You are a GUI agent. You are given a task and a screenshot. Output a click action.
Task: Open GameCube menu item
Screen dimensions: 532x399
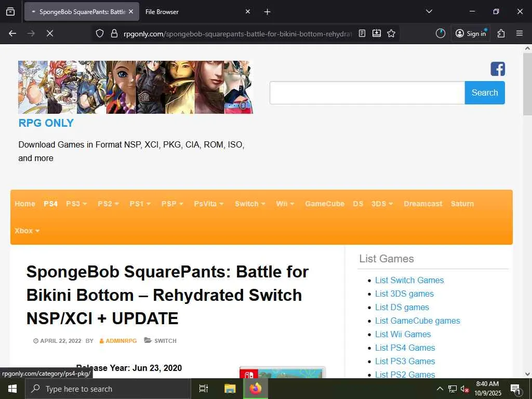point(325,204)
